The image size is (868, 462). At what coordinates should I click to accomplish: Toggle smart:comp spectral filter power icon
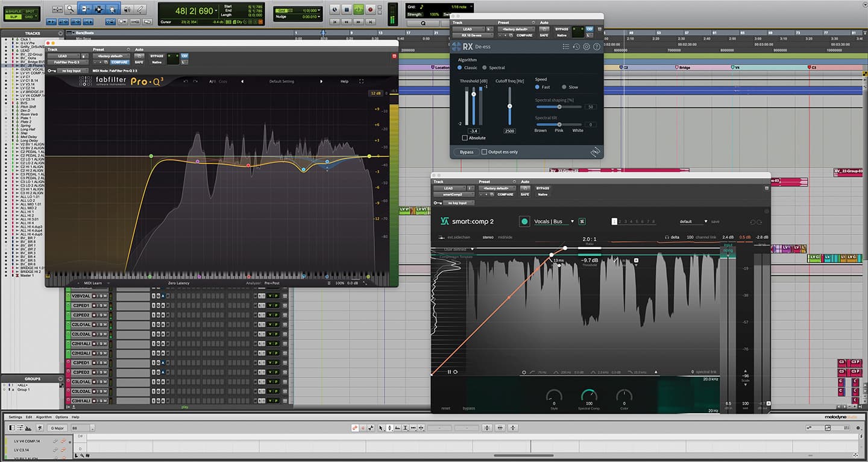[x=524, y=372]
